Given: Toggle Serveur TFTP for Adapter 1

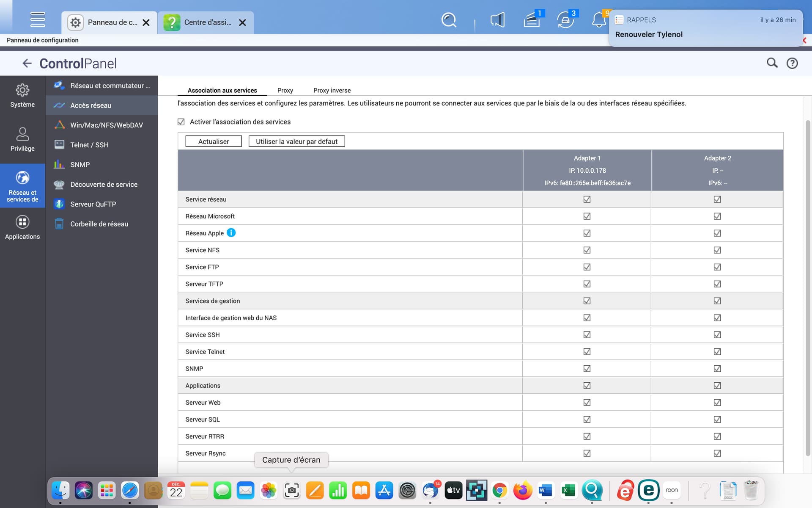Looking at the screenshot, I should click(x=587, y=284).
